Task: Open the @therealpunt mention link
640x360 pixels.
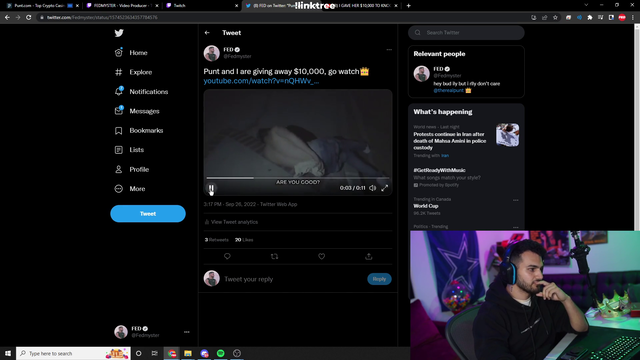Action: [x=448, y=91]
